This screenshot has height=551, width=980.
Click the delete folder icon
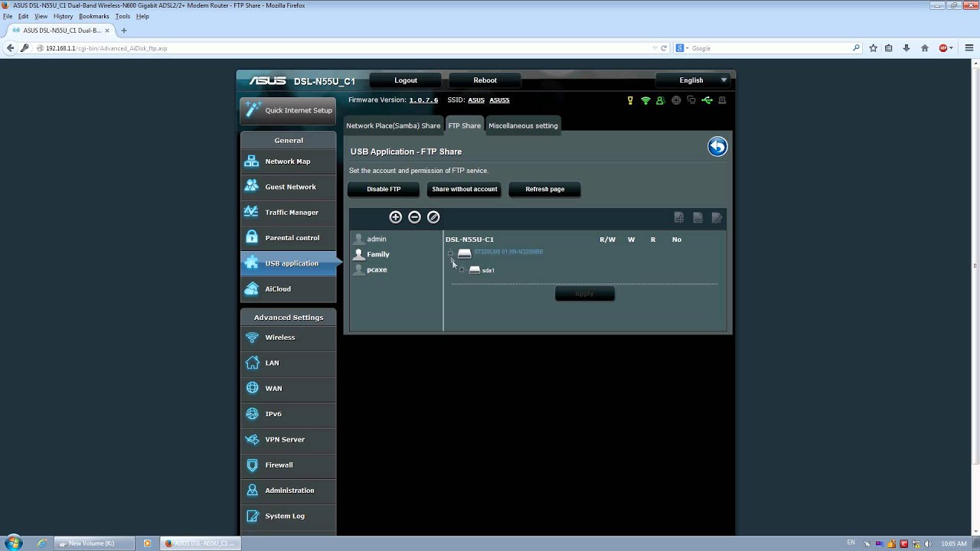[698, 218]
